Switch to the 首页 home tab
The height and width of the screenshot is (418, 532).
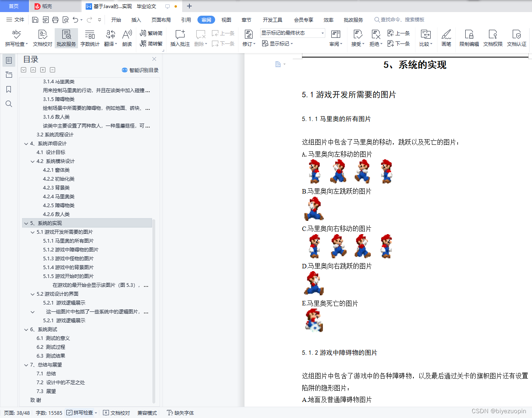(x=14, y=6)
